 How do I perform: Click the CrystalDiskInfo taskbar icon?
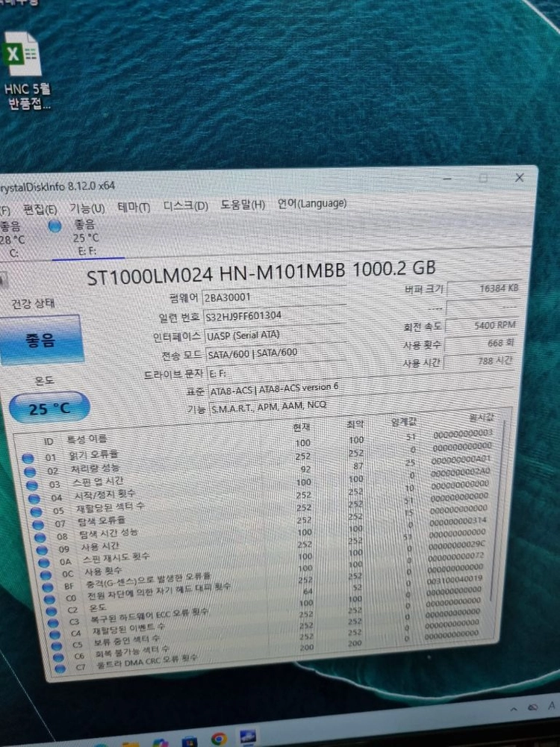248,737
